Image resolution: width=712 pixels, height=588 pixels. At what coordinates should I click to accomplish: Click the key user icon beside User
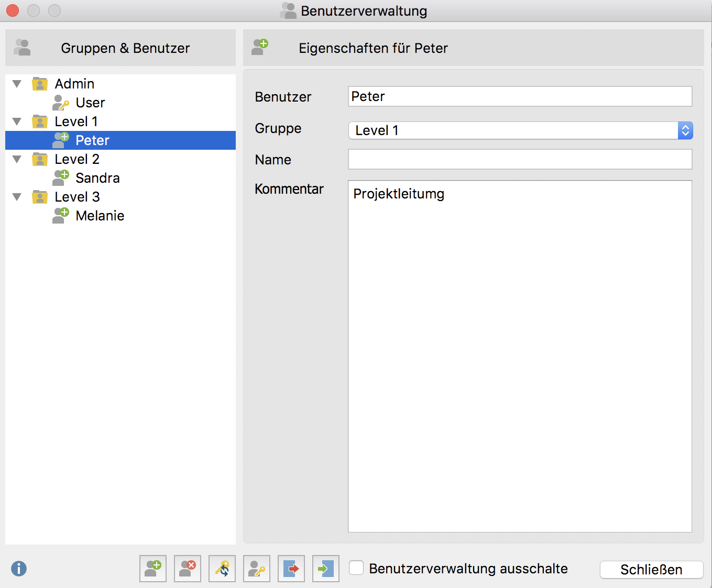(x=61, y=103)
